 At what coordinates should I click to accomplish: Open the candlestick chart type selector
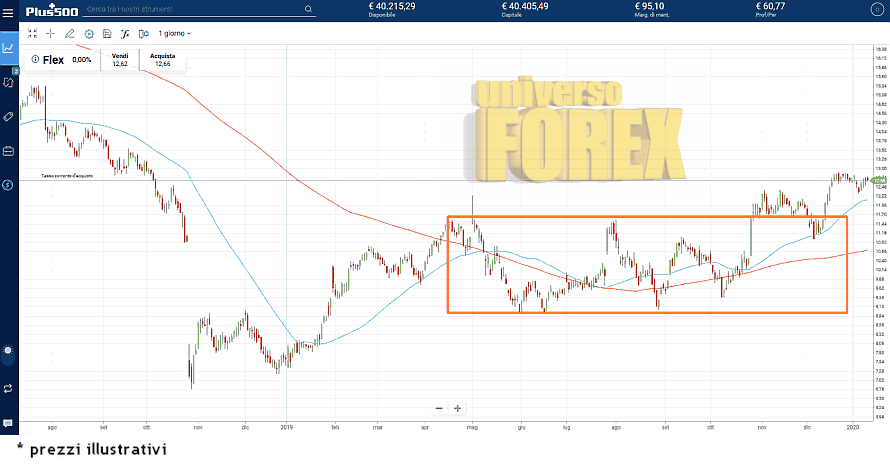tap(144, 33)
